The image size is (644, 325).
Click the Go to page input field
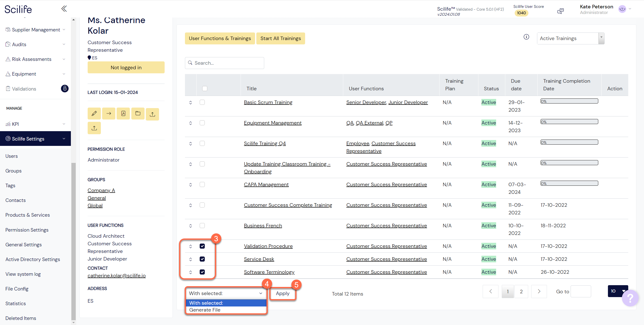[x=581, y=291]
